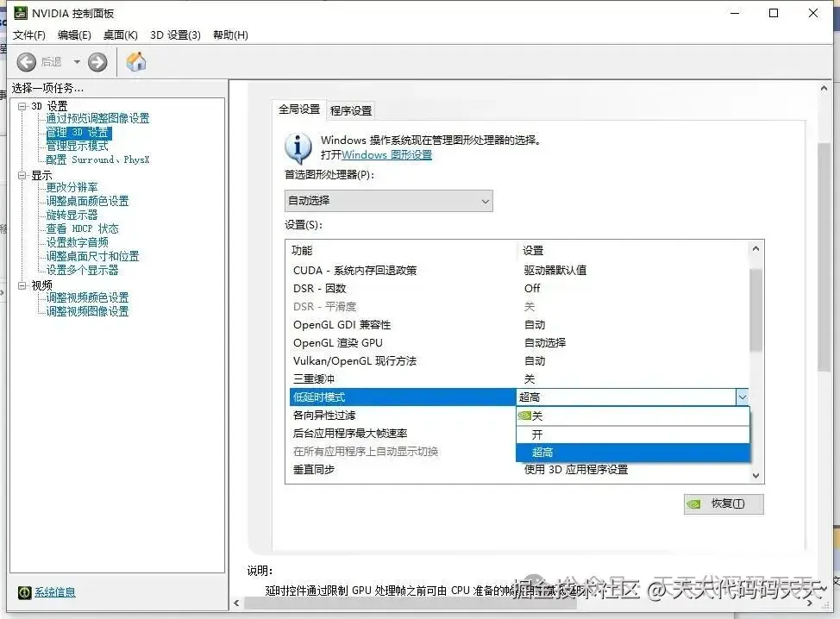Open the Windows 图形设置 link

386,155
